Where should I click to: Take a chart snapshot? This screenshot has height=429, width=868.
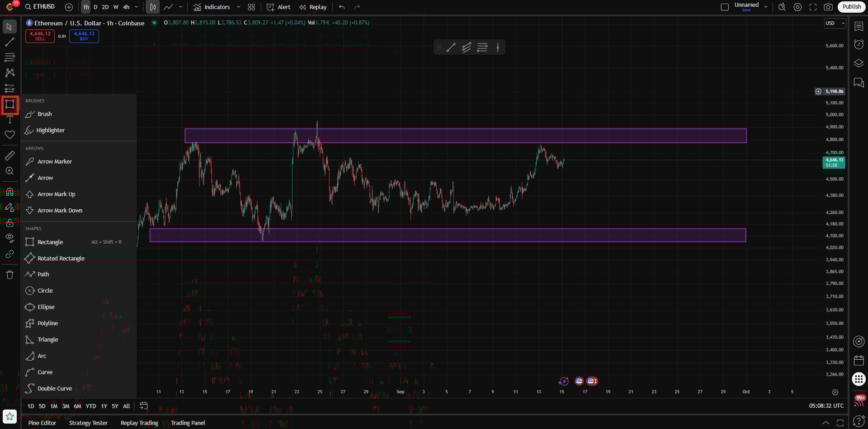pos(828,7)
